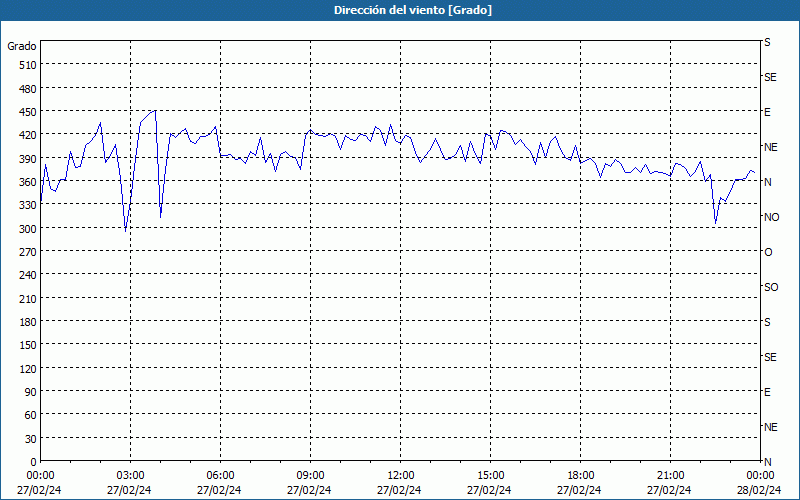Viewport: 800px width, 500px height.
Task: Select the 300 value on the left axis
Action: tap(29, 228)
